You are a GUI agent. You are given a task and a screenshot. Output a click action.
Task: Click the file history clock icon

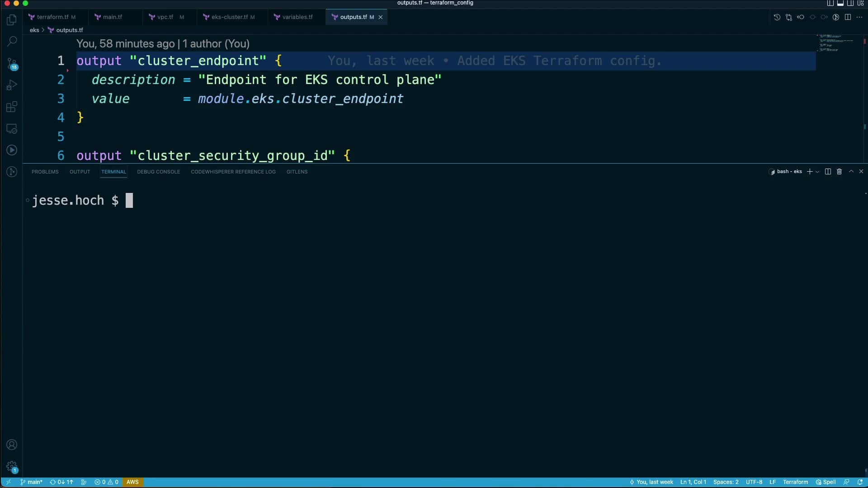tap(777, 17)
